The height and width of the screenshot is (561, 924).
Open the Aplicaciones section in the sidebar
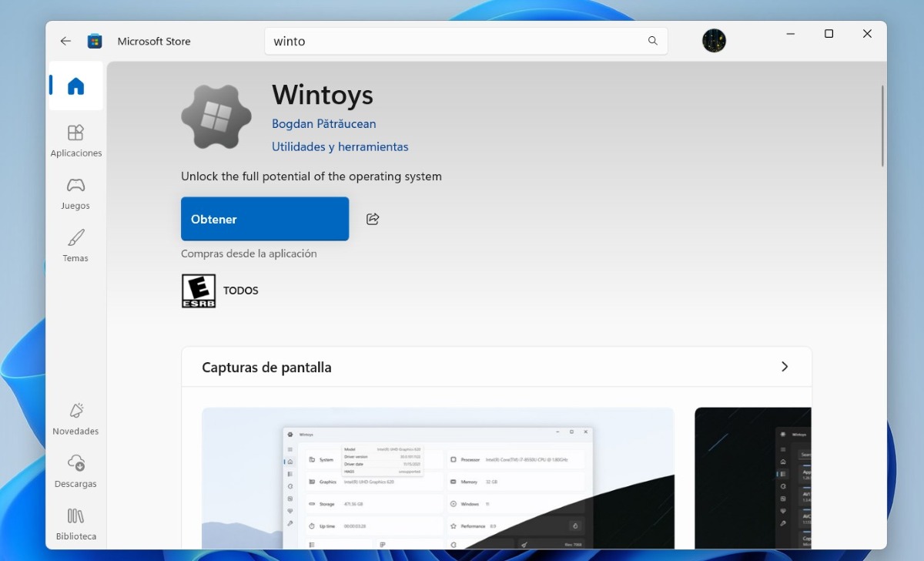click(75, 139)
